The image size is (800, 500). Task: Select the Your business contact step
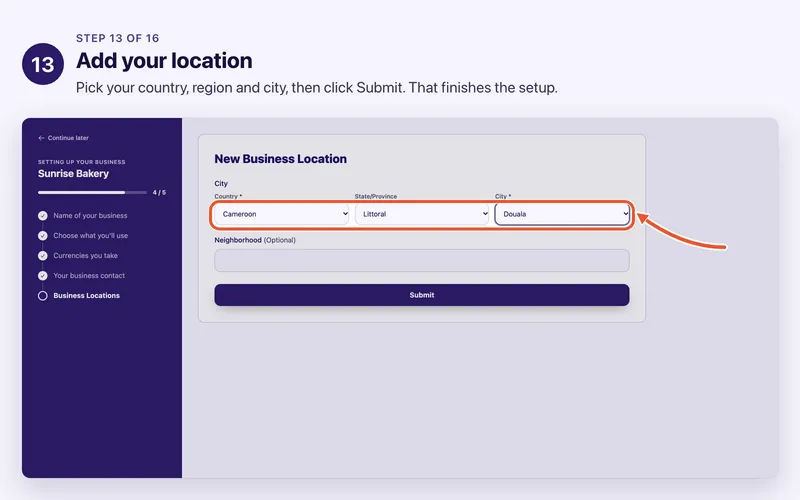coord(89,276)
